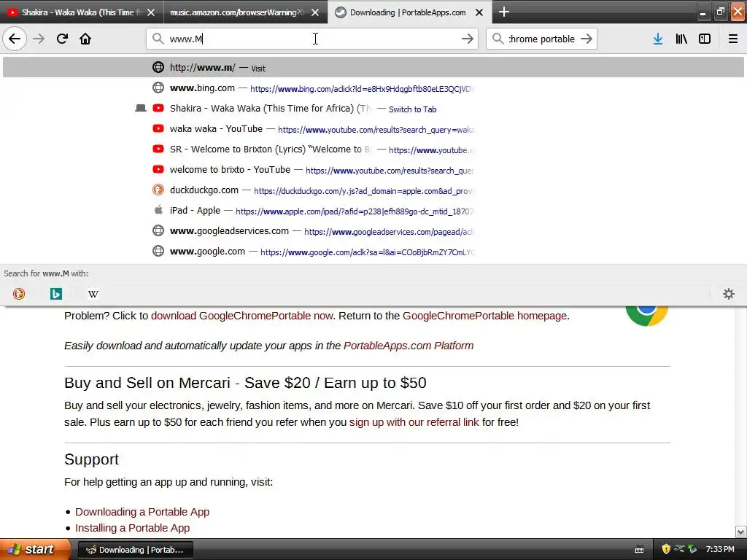This screenshot has height=560, width=747.
Task: Click the security shield tray icon
Action: [x=666, y=549]
